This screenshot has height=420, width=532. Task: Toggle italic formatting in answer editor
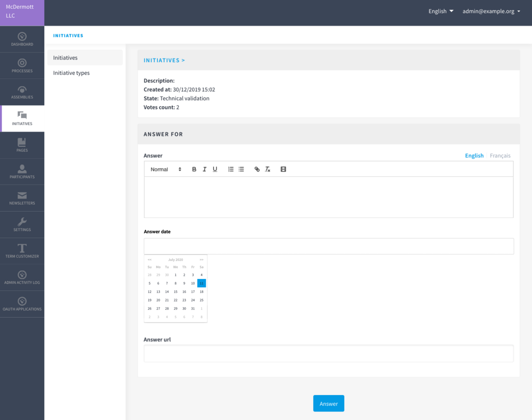click(x=205, y=169)
